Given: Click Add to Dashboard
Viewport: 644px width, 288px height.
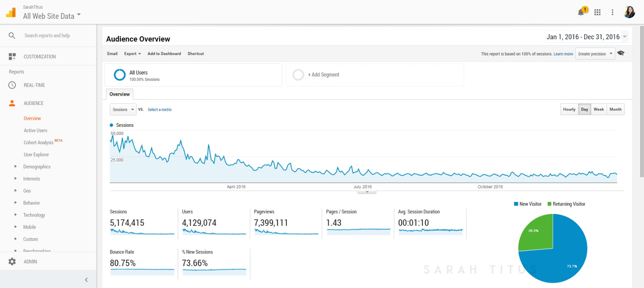Looking at the screenshot, I should (x=164, y=54).
